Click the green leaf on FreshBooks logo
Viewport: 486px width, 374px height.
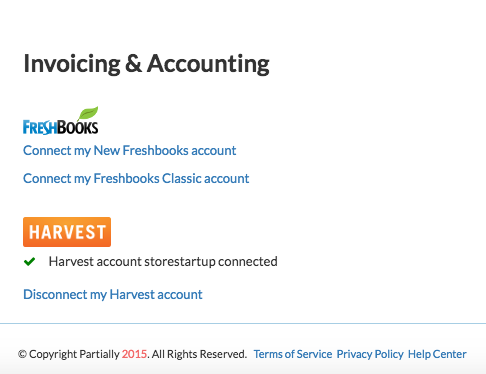[88, 113]
